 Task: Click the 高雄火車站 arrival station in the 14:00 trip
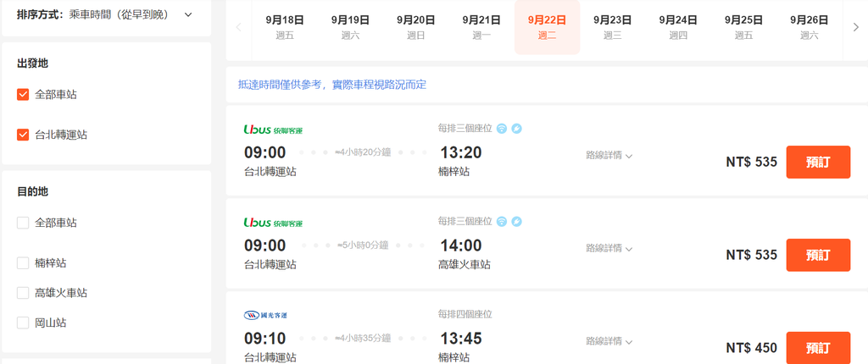[x=465, y=265]
